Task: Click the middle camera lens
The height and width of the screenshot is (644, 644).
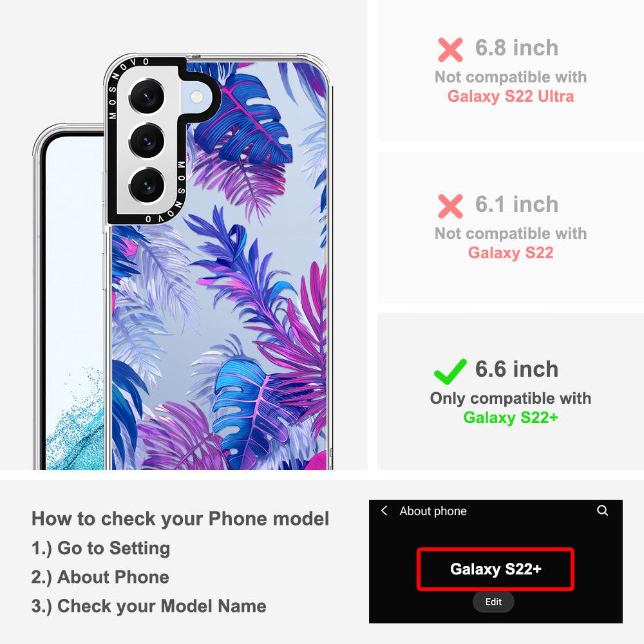Action: [147, 141]
